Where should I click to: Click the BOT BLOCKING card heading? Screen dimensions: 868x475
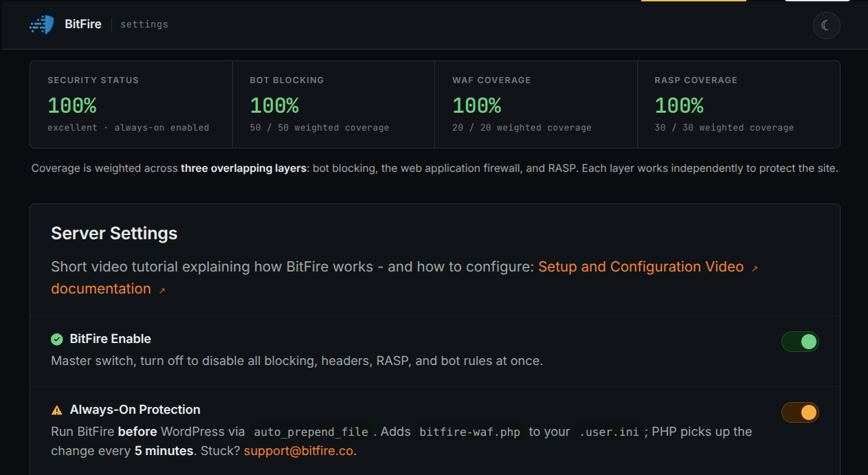tap(287, 80)
